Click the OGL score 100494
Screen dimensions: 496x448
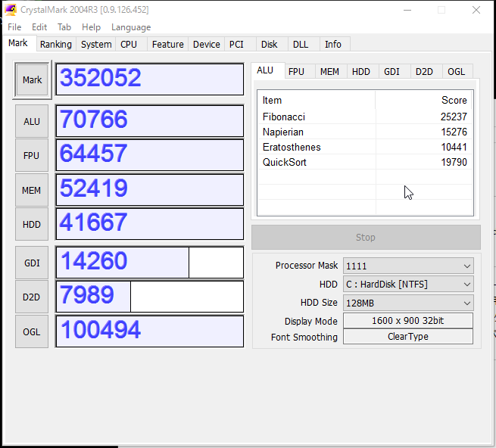point(150,331)
